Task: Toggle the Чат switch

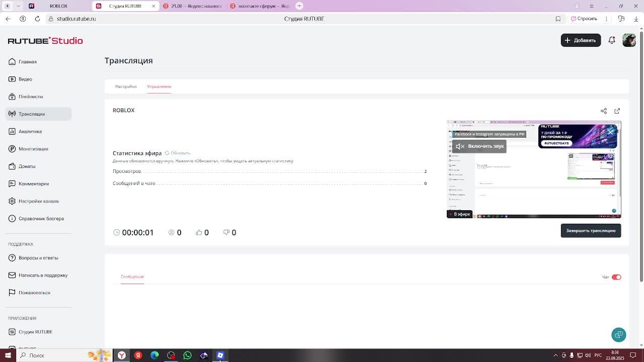Action: [616, 277]
